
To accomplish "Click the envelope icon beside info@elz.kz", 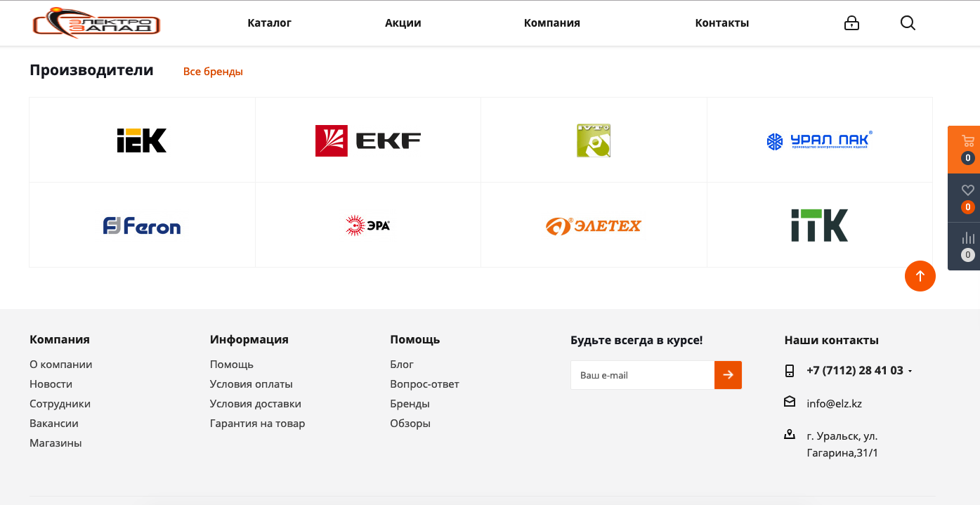I will click(790, 402).
